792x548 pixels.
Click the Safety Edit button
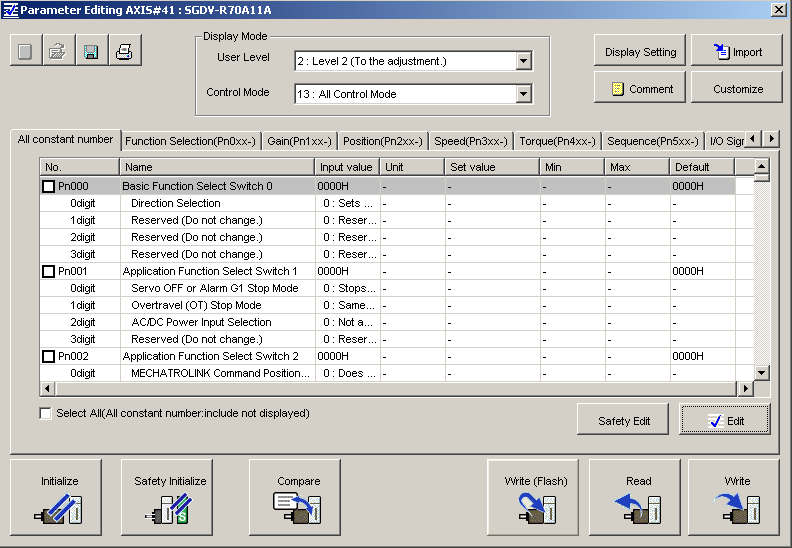point(623,419)
